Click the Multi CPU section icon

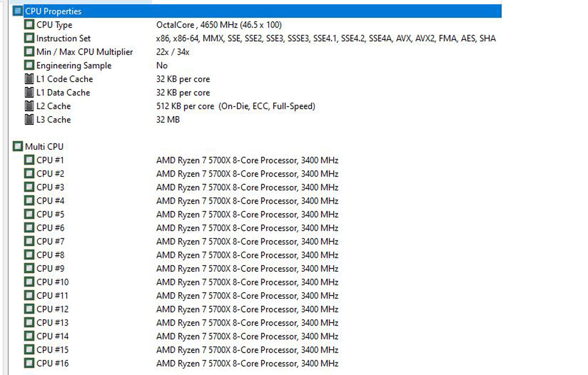click(x=18, y=146)
